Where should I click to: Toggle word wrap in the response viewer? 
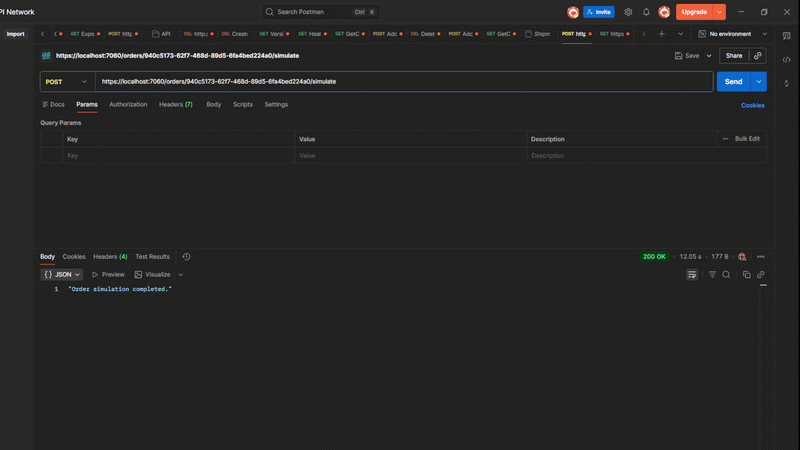coord(691,274)
